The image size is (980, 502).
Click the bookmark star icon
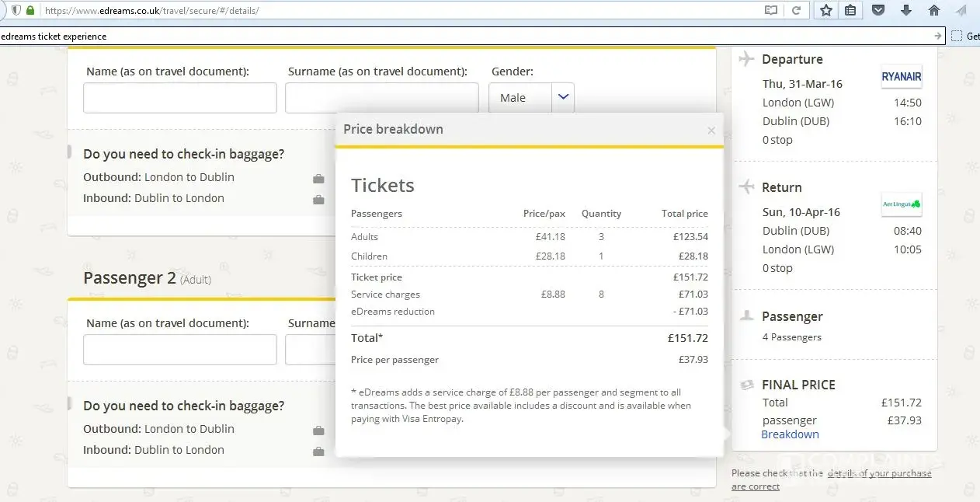pyautogui.click(x=826, y=11)
